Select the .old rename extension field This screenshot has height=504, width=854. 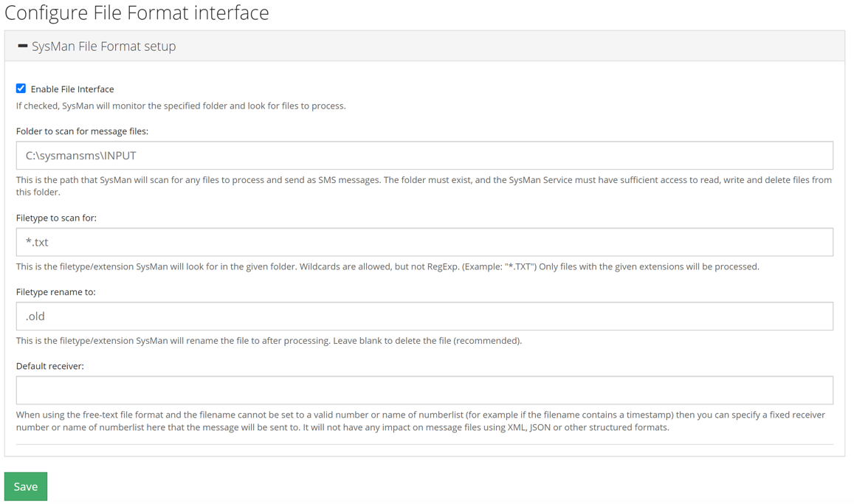pyautogui.click(x=424, y=316)
